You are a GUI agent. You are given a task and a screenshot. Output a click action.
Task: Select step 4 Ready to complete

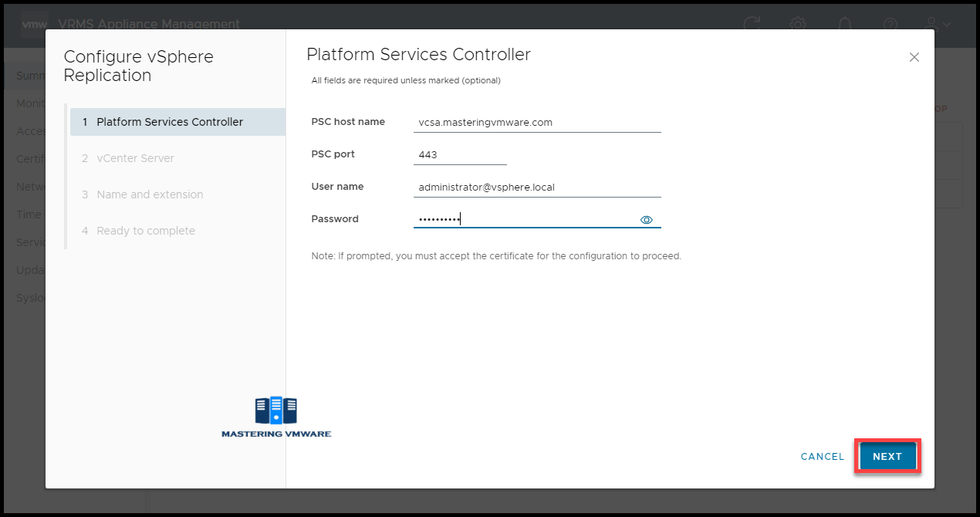[x=177, y=231]
